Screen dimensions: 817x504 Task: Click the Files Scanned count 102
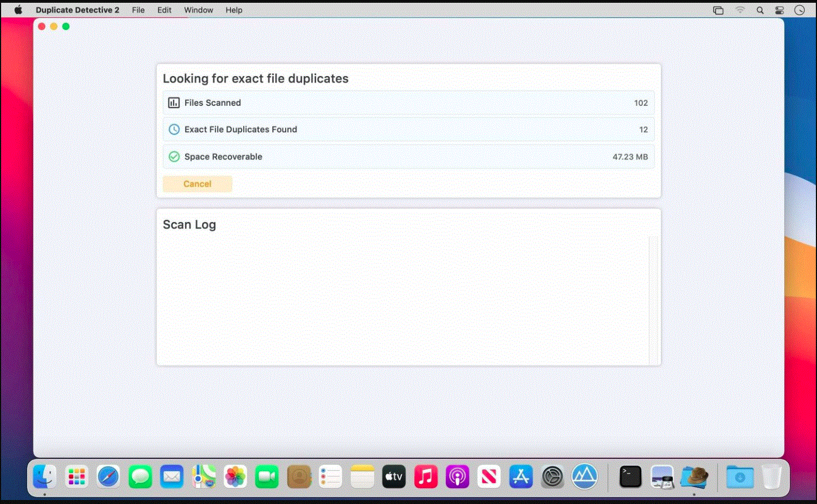coord(641,103)
